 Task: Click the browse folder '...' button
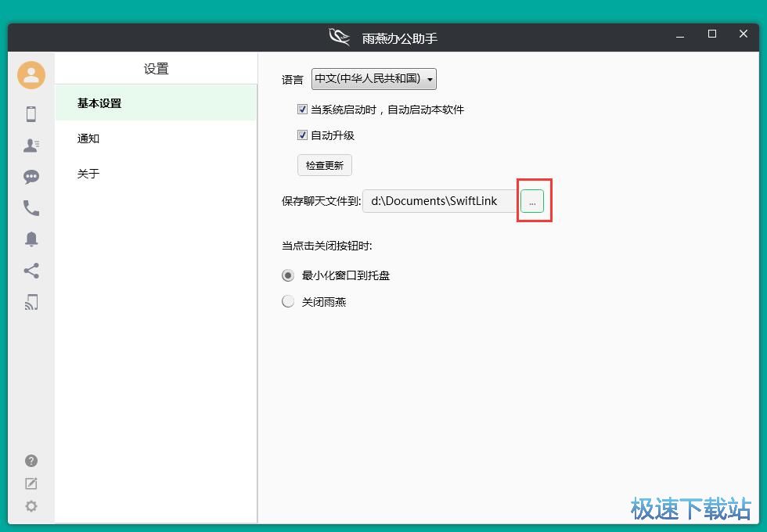coord(532,201)
